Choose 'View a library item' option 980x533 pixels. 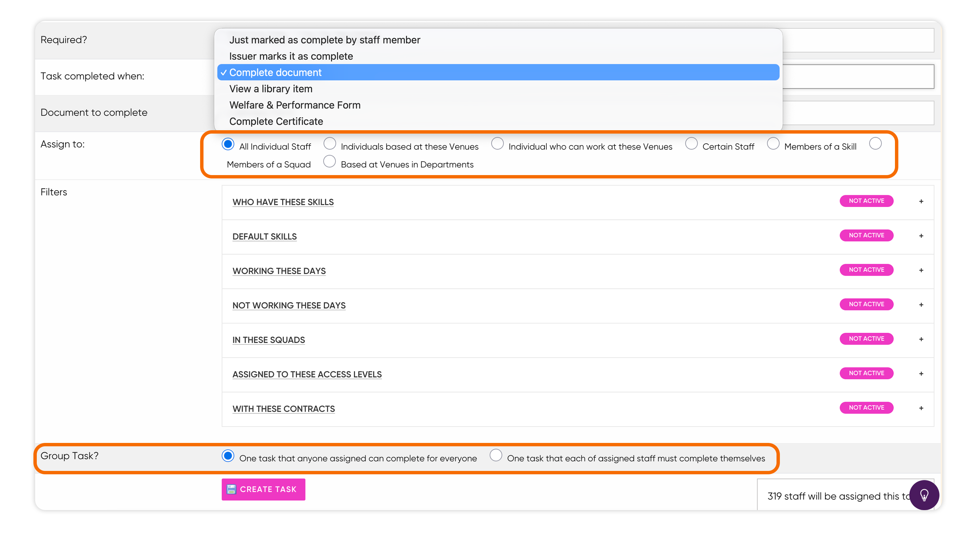pos(498,89)
